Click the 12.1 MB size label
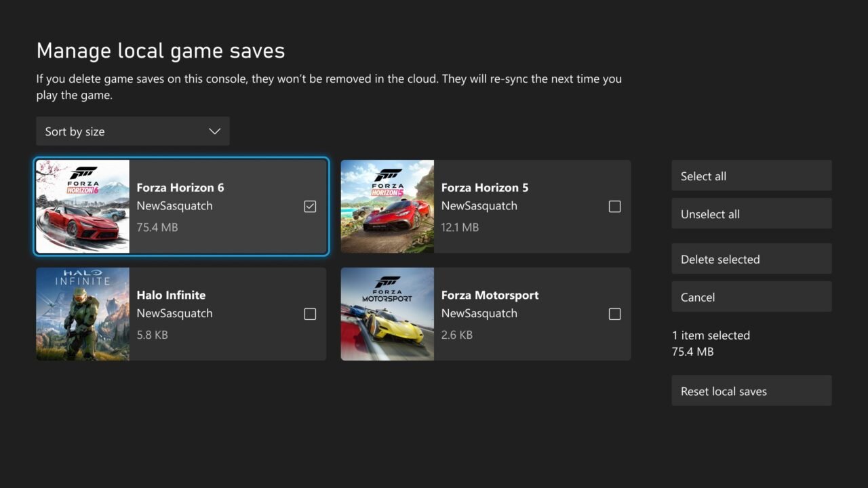This screenshot has height=488, width=868. point(460,227)
